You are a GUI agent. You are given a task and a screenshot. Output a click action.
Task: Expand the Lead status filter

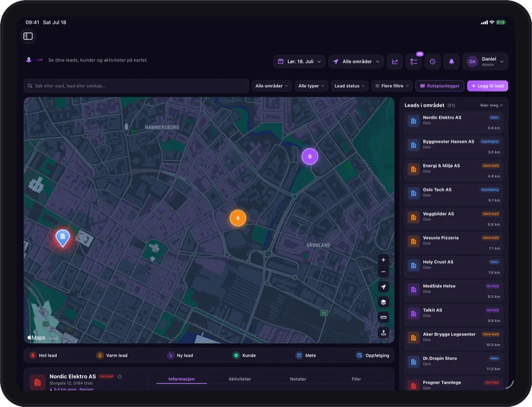349,86
